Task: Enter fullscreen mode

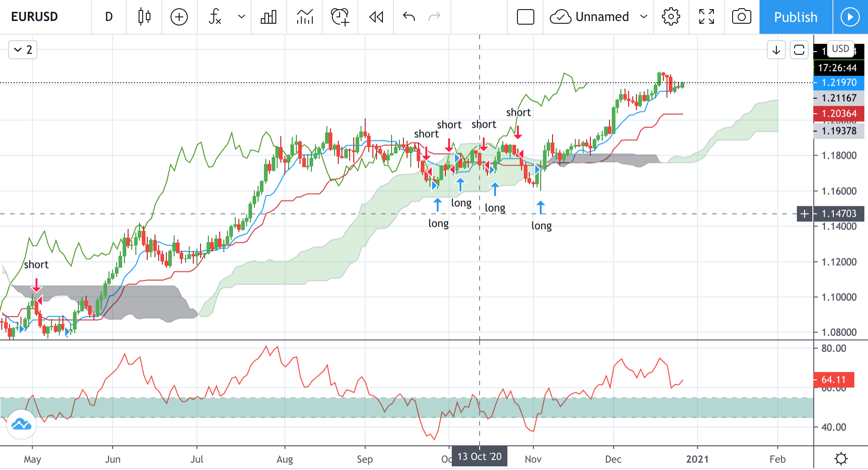Action: coord(707,17)
